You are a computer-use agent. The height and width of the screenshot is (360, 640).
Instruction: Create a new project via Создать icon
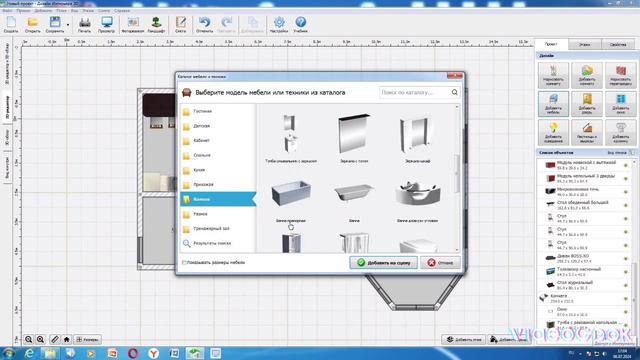pyautogui.click(x=11, y=24)
